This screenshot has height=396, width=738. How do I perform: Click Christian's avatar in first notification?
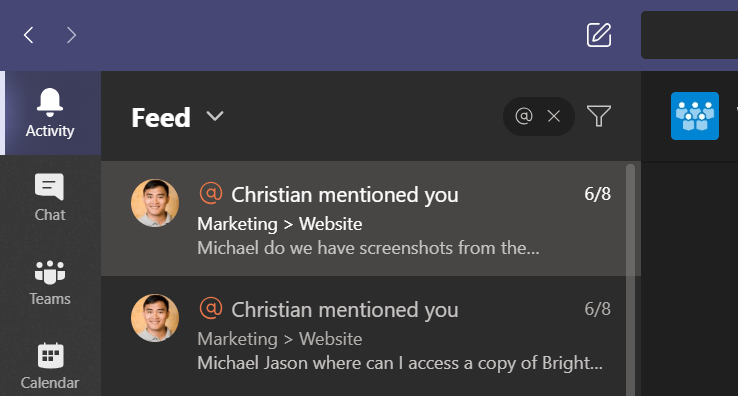click(x=155, y=203)
